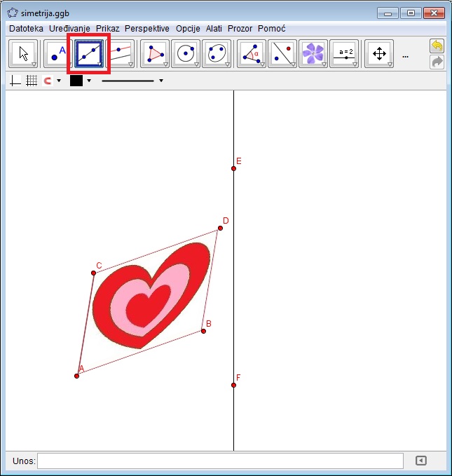Open the Alati menu
This screenshot has width=452, height=476.
pyautogui.click(x=214, y=29)
